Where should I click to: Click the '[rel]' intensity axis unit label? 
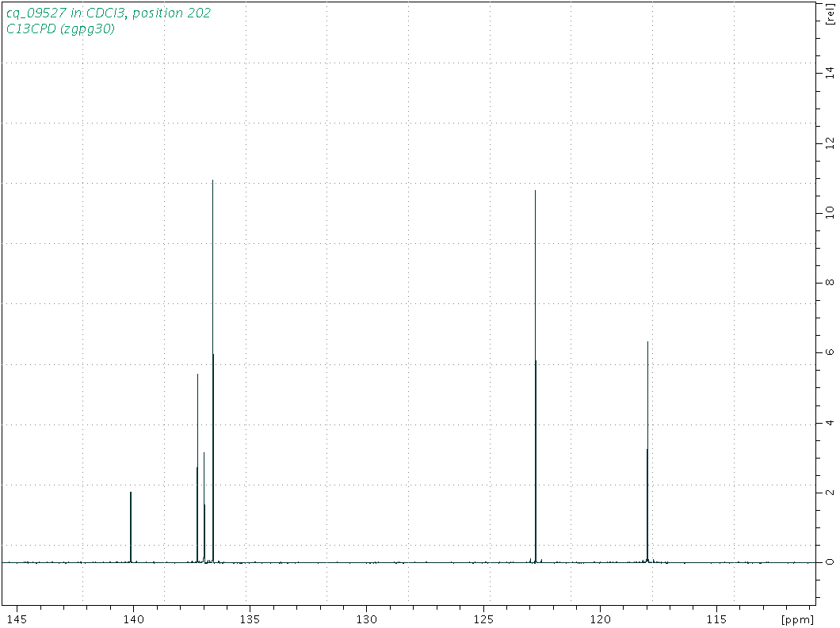(830, 13)
